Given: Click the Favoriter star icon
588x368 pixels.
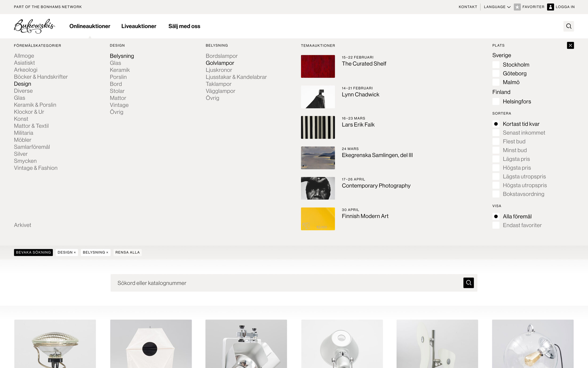Looking at the screenshot, I should point(517,7).
